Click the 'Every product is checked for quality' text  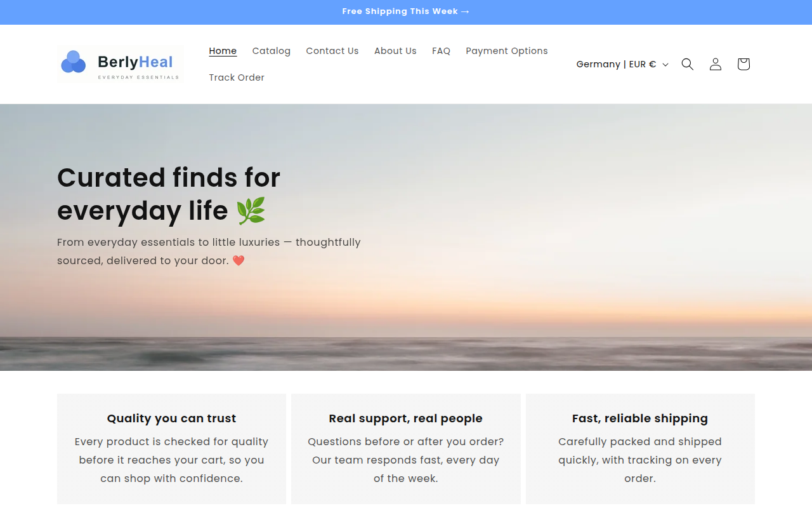171,460
